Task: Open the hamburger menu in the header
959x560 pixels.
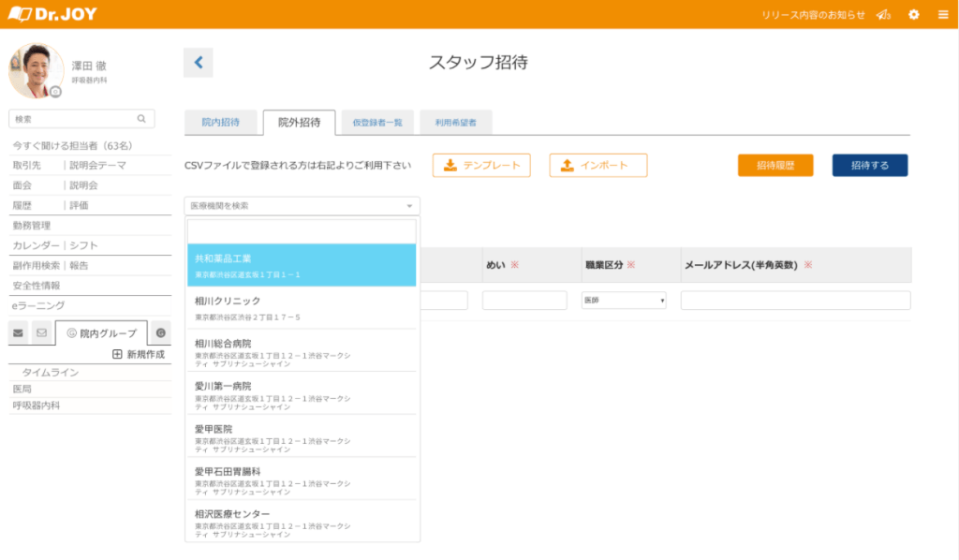Action: [942, 15]
